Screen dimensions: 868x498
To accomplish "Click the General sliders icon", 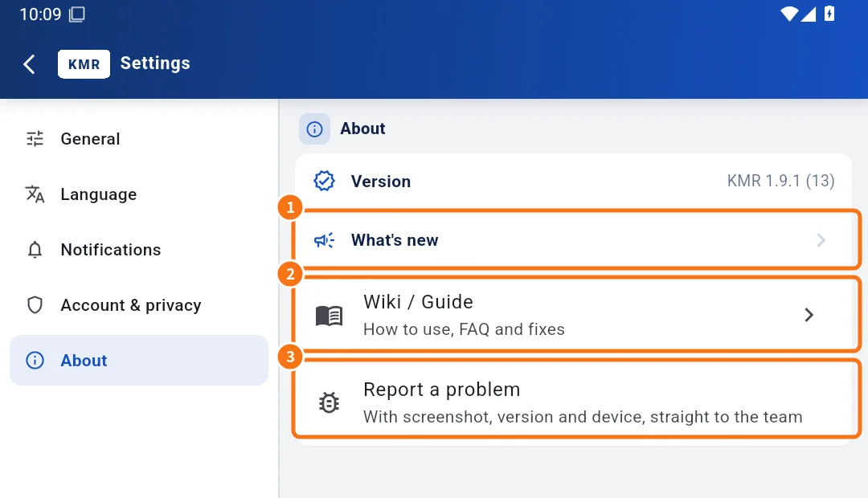I will point(35,139).
